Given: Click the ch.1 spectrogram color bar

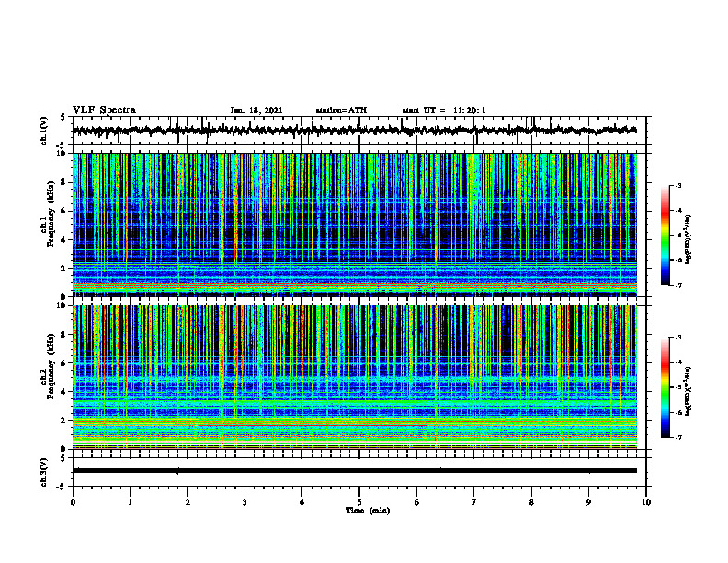Looking at the screenshot, I should [x=665, y=236].
